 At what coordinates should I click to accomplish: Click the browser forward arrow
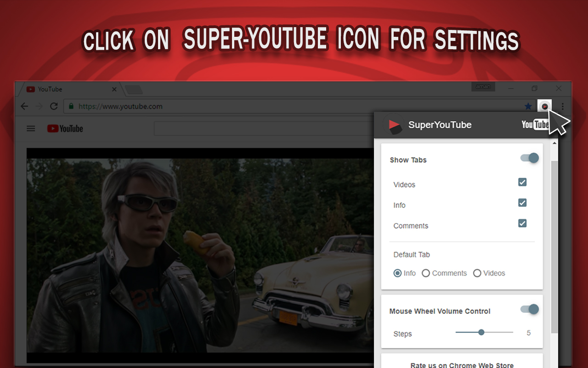[39, 106]
